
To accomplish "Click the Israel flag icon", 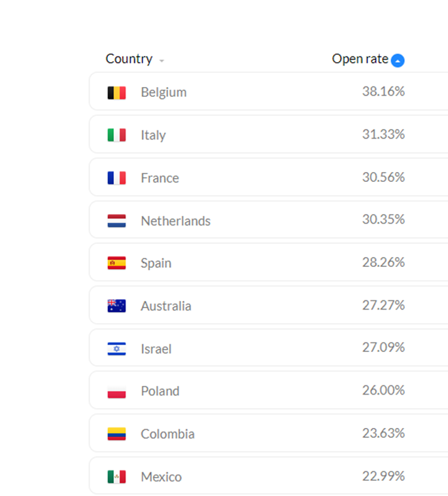I will [116, 349].
